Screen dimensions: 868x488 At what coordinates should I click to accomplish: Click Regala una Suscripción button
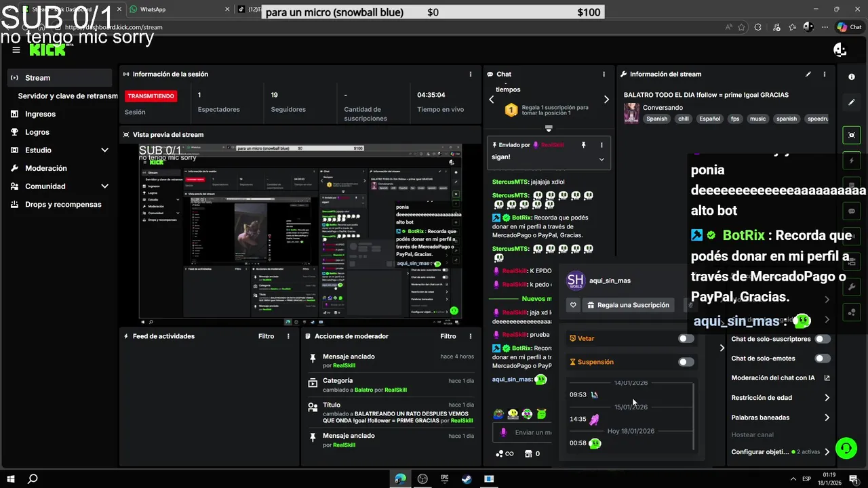628,305
